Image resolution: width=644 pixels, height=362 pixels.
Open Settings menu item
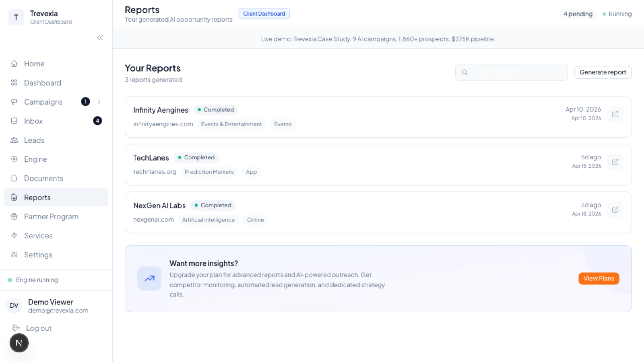click(x=56, y=255)
